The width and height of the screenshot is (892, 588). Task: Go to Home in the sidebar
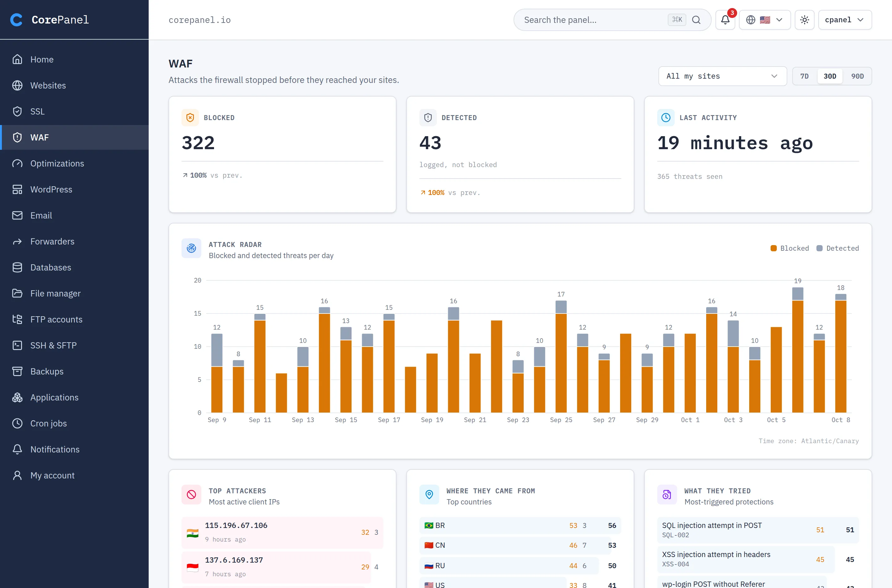coord(74,59)
